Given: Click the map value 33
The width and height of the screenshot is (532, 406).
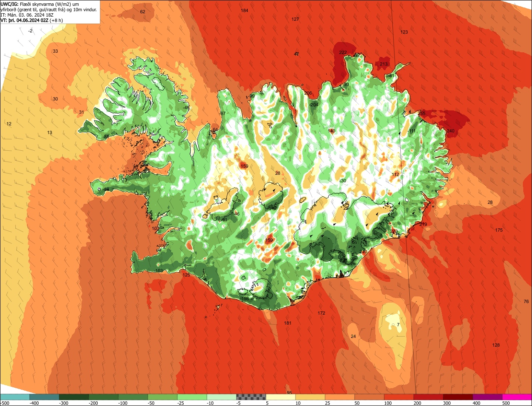Looking at the screenshot, I should (55, 51).
